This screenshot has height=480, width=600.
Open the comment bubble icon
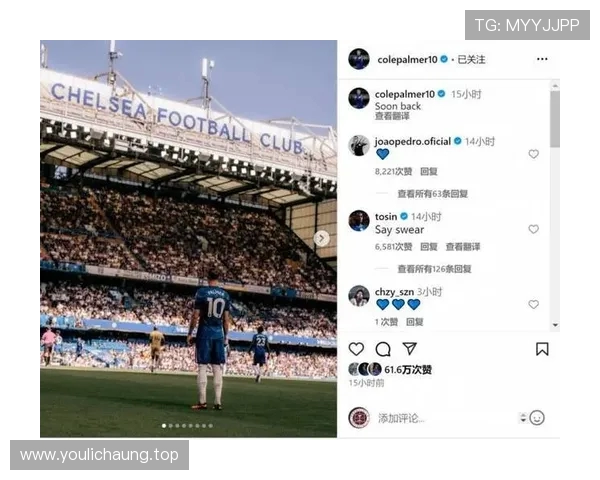383,349
